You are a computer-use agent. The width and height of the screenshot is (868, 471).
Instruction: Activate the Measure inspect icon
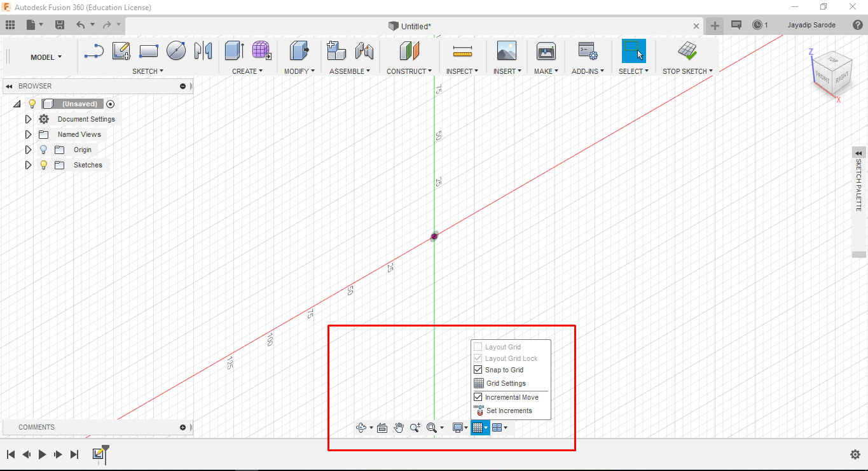462,51
